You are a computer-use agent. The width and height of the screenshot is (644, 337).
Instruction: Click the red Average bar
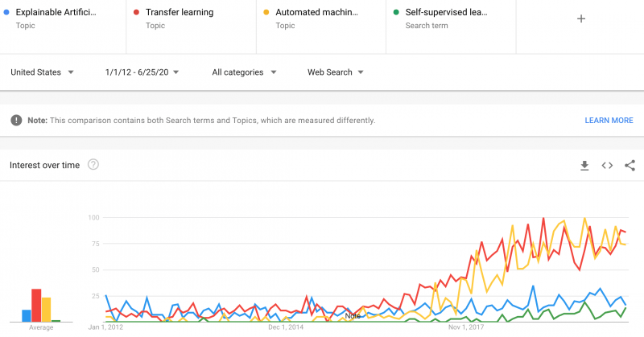click(36, 306)
